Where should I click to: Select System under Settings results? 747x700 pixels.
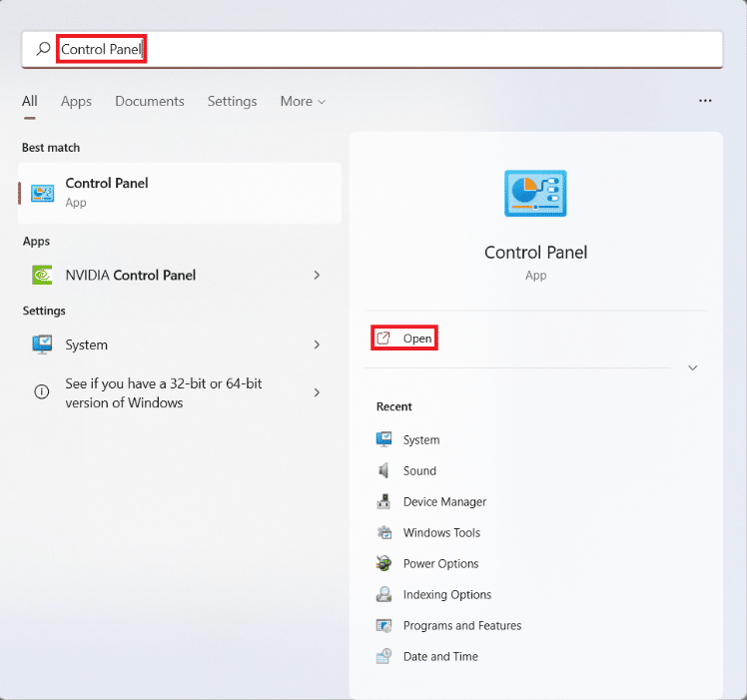pyautogui.click(x=86, y=345)
